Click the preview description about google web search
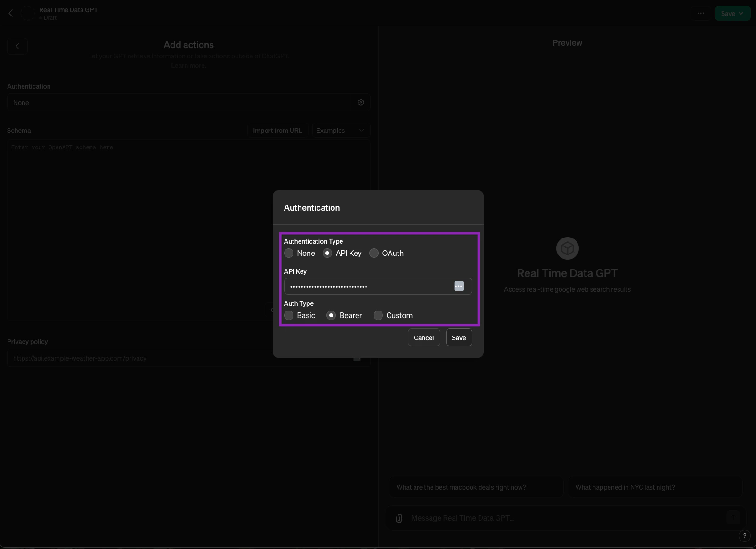The height and width of the screenshot is (549, 756). point(567,289)
